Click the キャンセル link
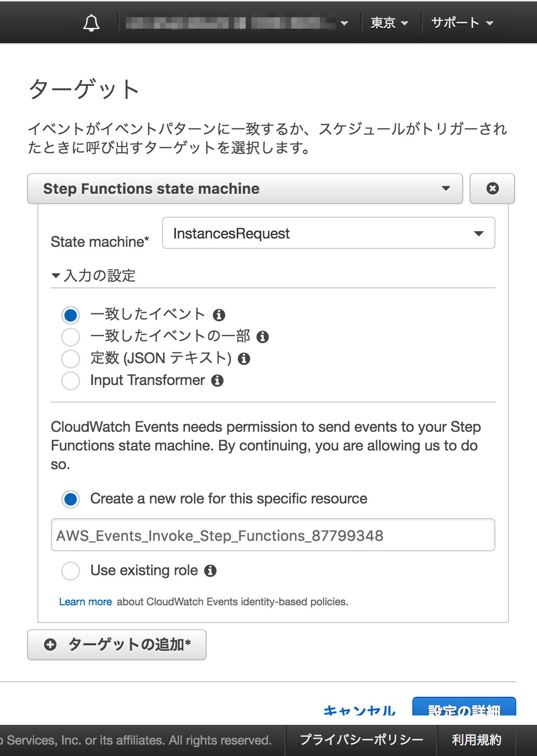 click(x=359, y=711)
